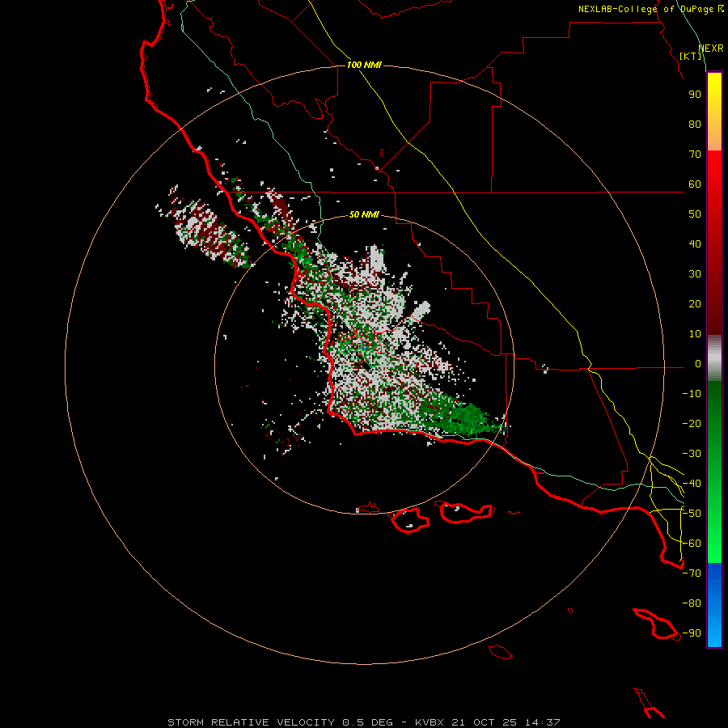The image size is (728, 728).
Task: Click the 100 NMI range ring label
Action: 364,65
